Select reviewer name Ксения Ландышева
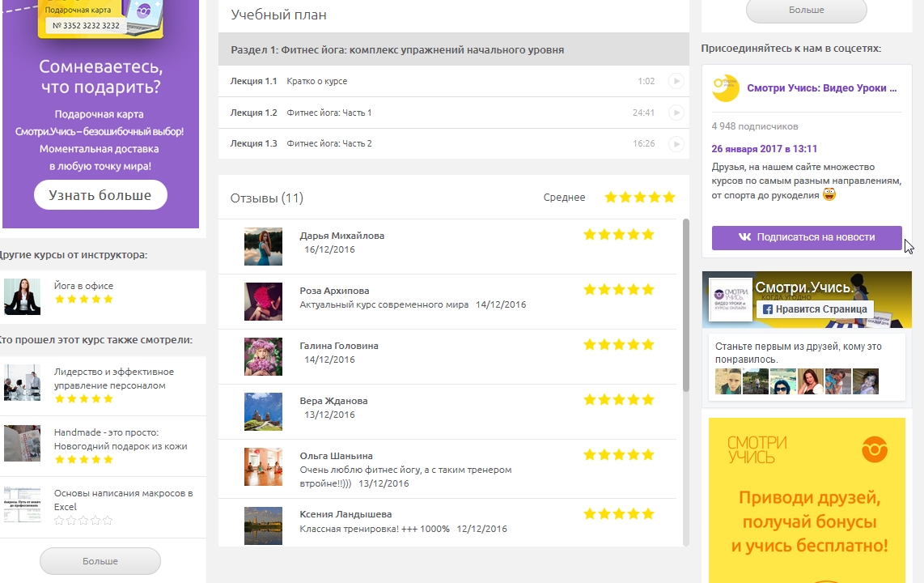The width and height of the screenshot is (924, 583). point(345,514)
